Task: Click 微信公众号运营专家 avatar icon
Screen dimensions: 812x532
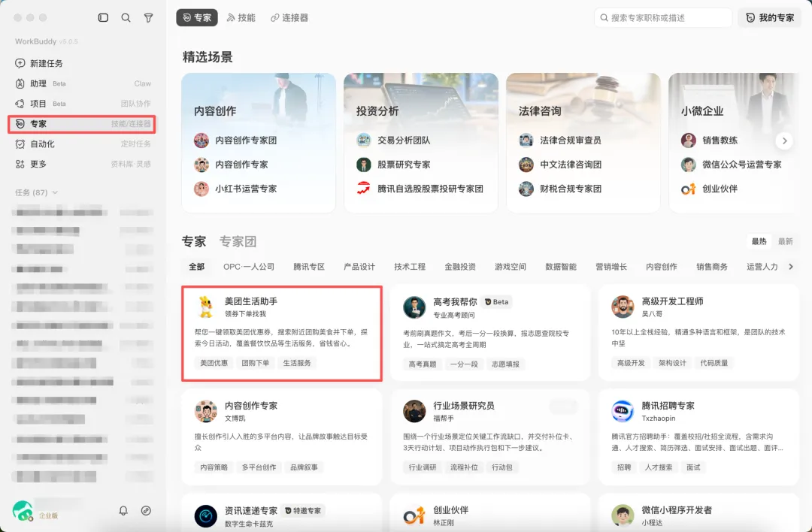Action: (688, 165)
